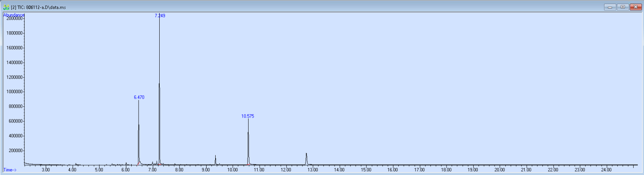The height and width of the screenshot is (175, 644).
Task: Click the 1000000 abundance axis value
Action: coord(14,92)
